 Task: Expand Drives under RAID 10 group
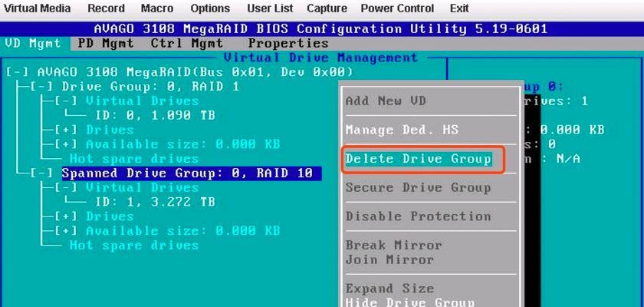pyautogui.click(x=66, y=216)
